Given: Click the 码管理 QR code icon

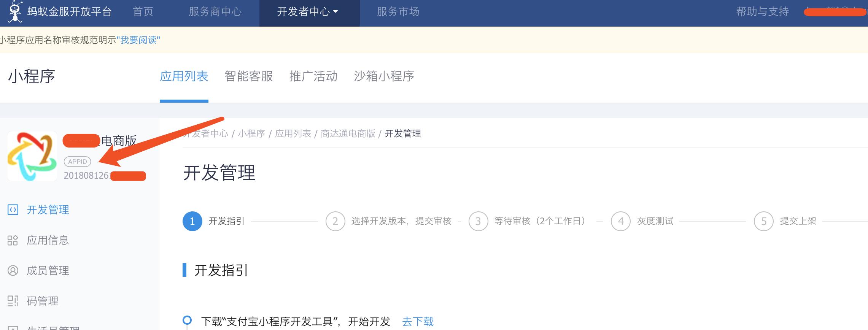Looking at the screenshot, I should pos(13,301).
